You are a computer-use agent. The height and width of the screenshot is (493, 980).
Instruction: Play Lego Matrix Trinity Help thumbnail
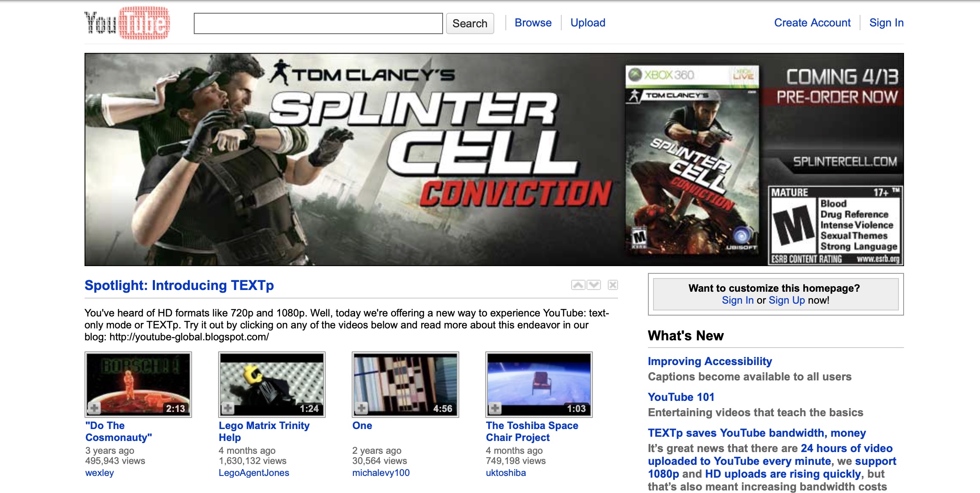point(272,384)
